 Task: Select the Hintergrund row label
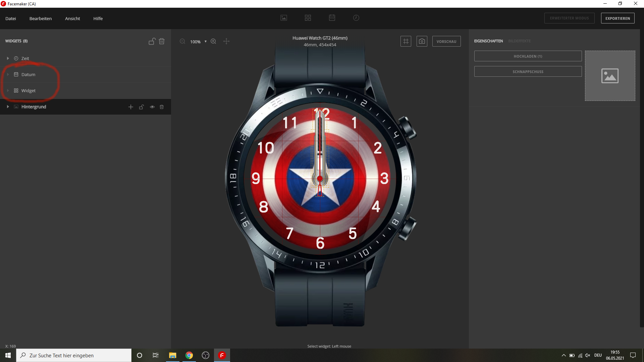(x=34, y=107)
